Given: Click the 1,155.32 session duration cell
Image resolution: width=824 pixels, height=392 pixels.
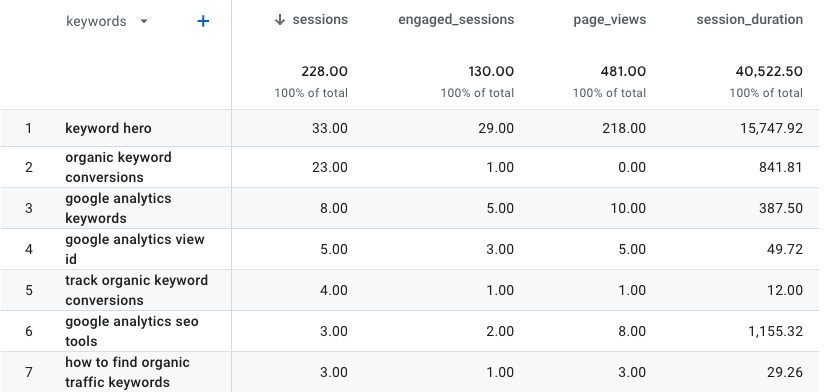Looking at the screenshot, I should tap(775, 331).
